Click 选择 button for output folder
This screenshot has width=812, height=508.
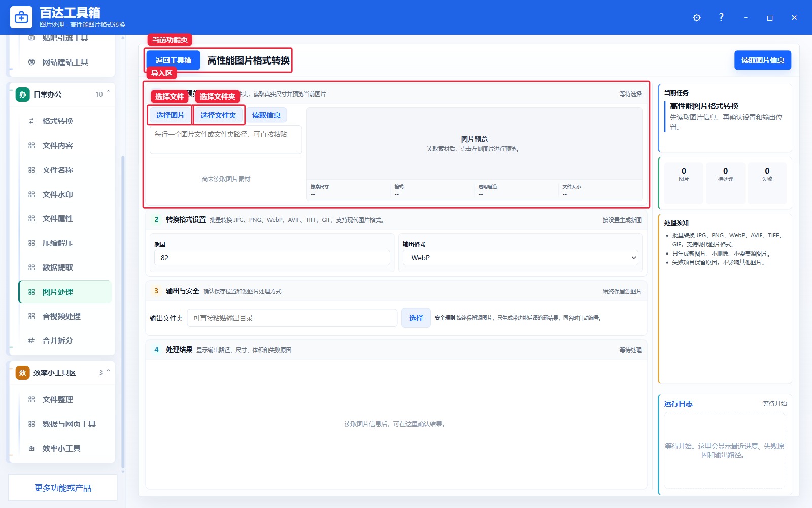coord(416,318)
